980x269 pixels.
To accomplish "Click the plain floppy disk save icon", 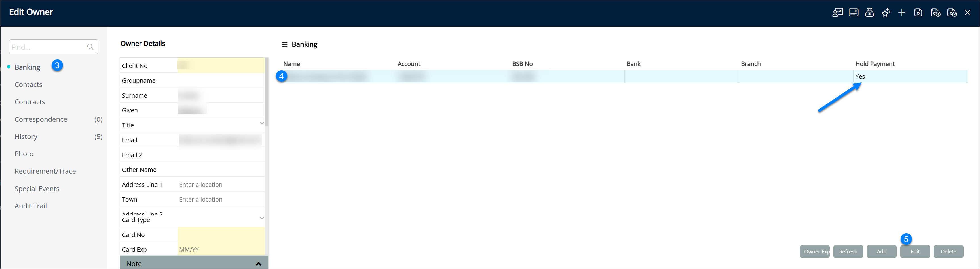I will (918, 12).
